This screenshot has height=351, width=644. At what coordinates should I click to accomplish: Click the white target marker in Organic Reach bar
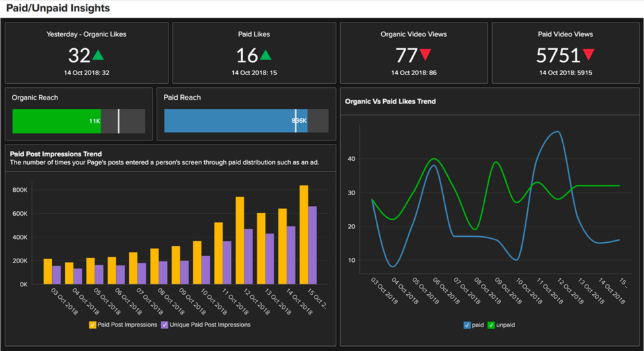coord(119,121)
